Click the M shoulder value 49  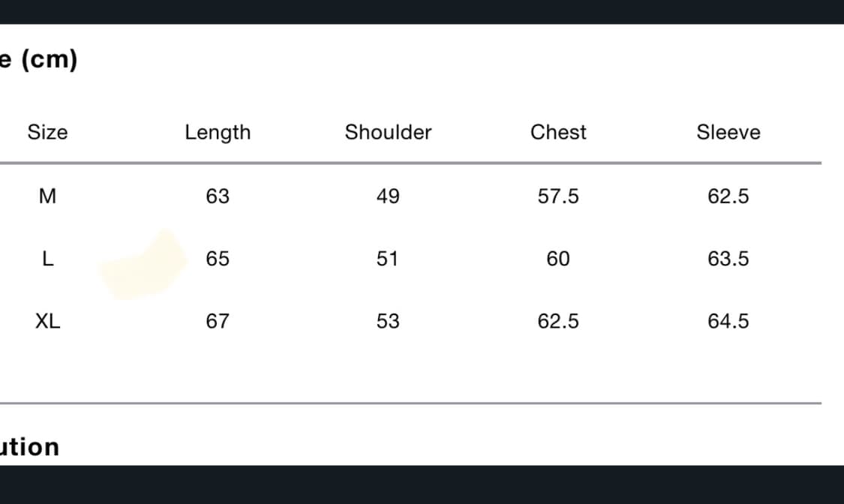(x=388, y=196)
